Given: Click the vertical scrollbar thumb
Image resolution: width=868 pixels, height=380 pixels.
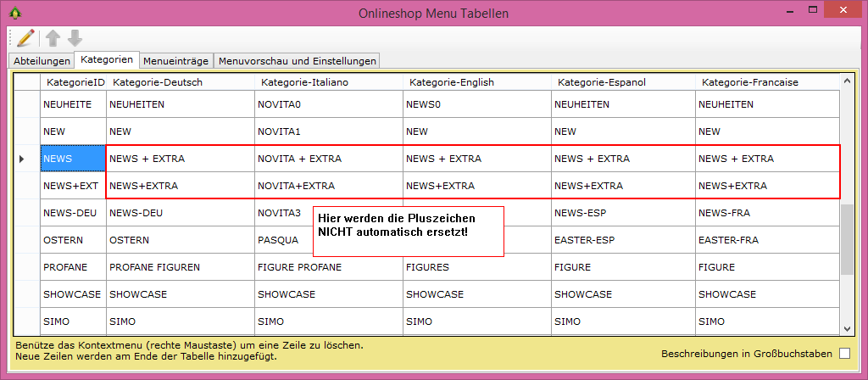Looking at the screenshot, I should [x=847, y=239].
